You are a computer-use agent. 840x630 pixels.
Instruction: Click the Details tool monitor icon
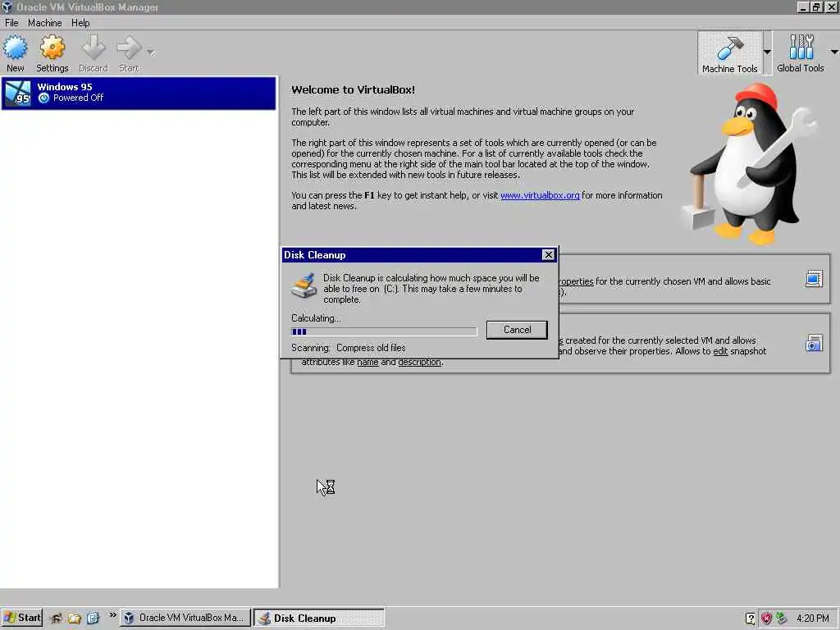[814, 279]
